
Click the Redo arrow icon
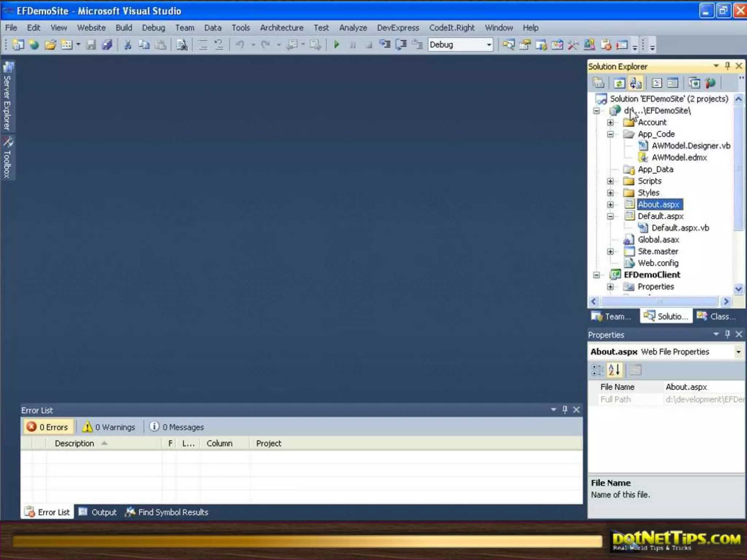[x=266, y=45]
